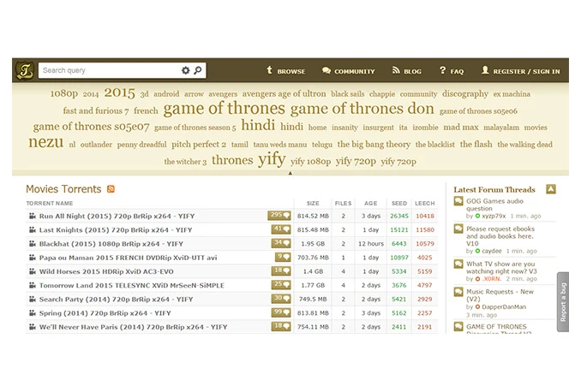Open comments badge for Blackhat

click(x=281, y=243)
